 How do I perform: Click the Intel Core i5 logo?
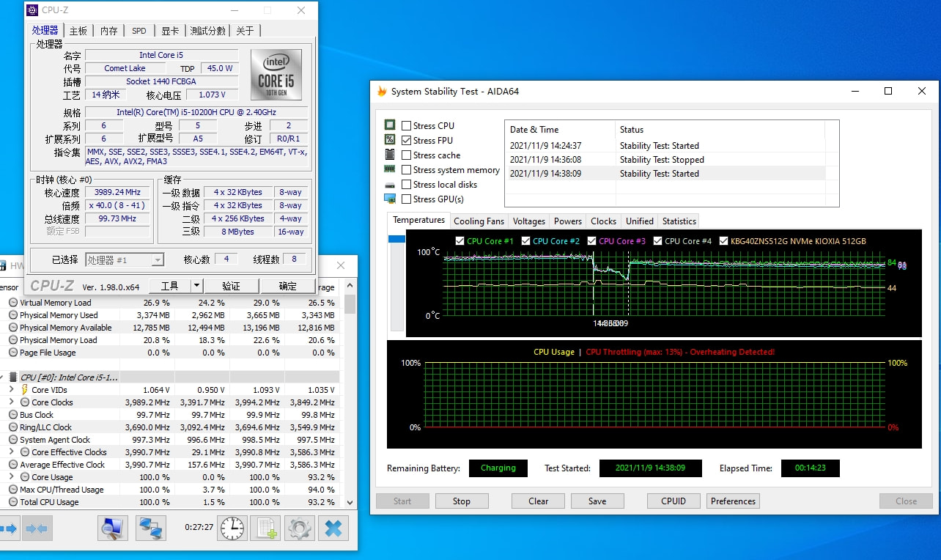click(276, 75)
